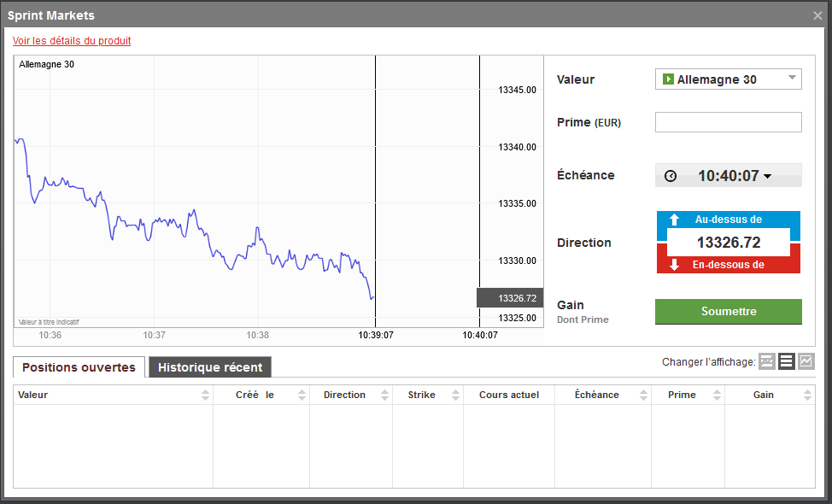Expand the Échéance time dropdown arrow

pos(767,177)
